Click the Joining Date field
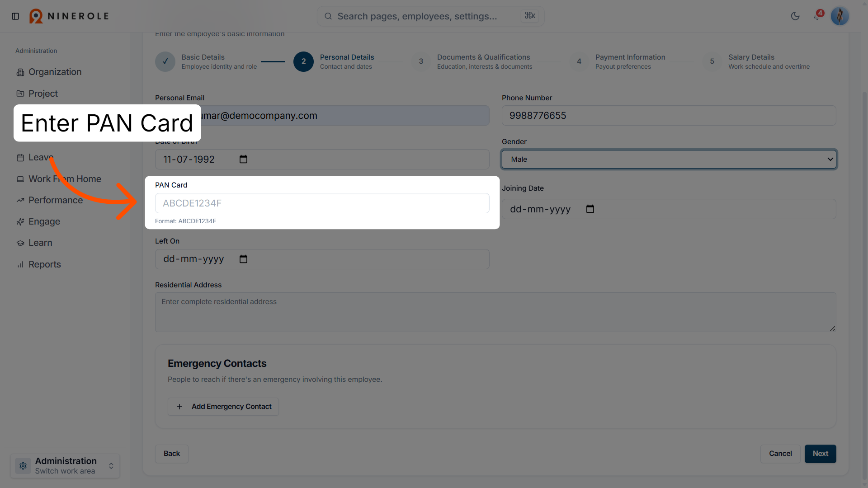This screenshot has width=868, height=488. tap(669, 209)
